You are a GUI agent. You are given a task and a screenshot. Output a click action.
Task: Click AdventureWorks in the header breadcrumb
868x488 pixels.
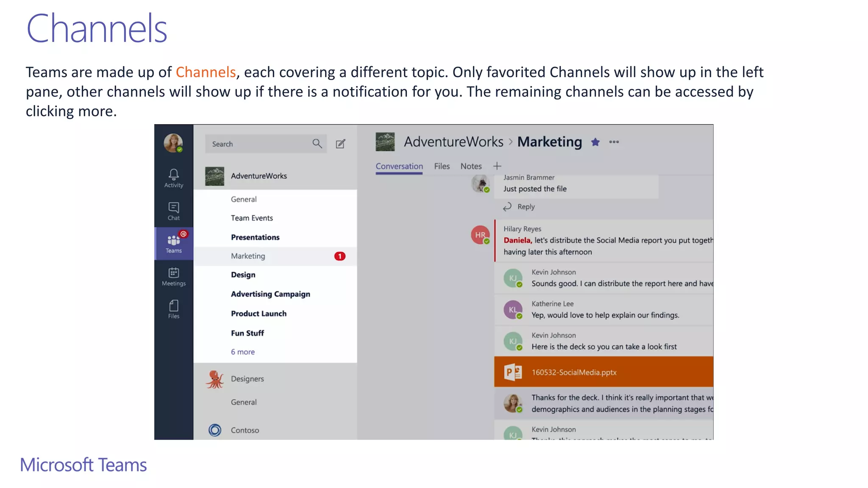453,141
